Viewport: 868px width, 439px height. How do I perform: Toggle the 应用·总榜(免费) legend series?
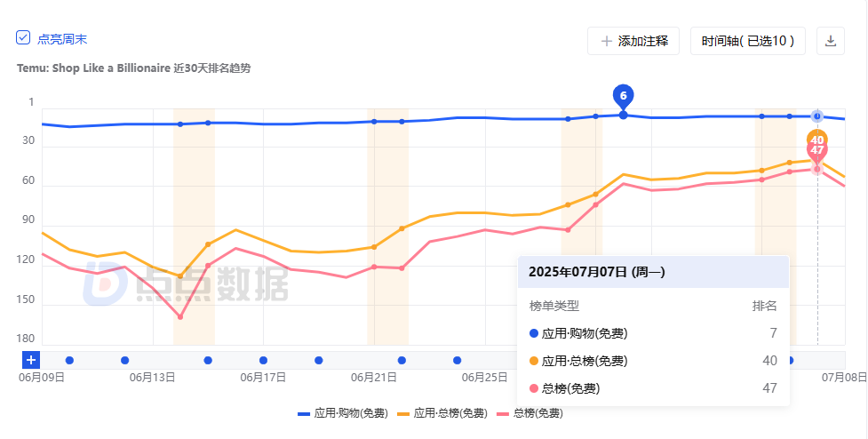point(442,413)
